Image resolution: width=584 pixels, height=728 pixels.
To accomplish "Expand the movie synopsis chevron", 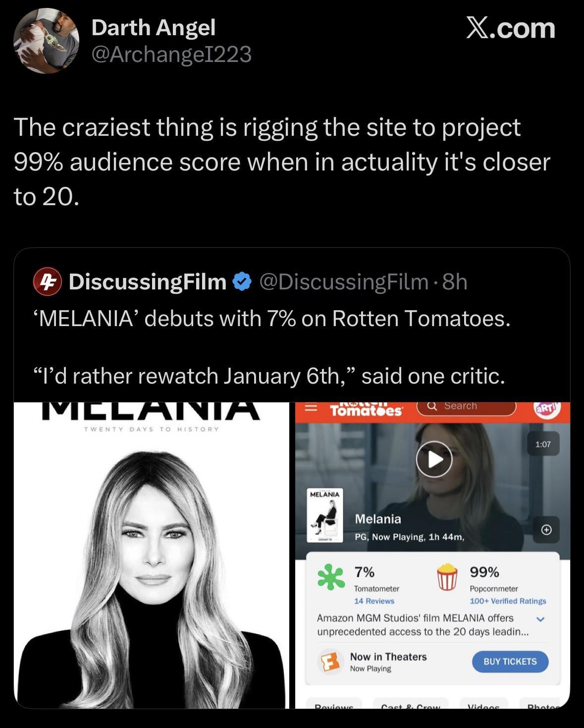I will pyautogui.click(x=540, y=619).
